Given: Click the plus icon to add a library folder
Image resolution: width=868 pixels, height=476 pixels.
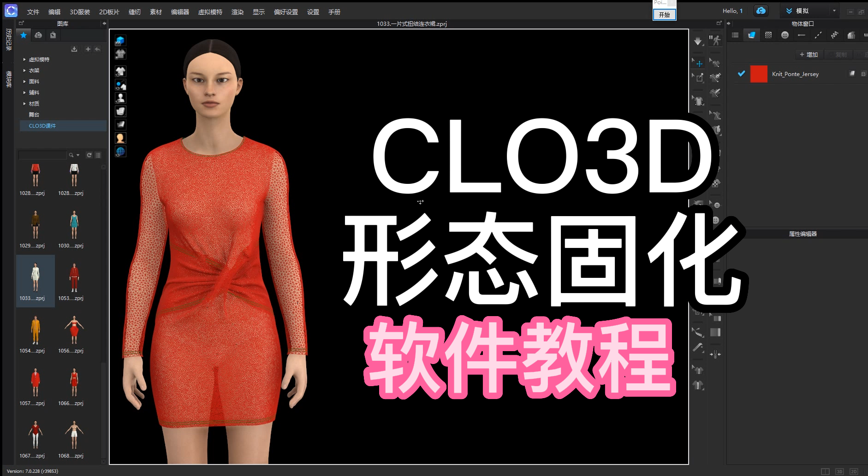Looking at the screenshot, I should tap(88, 49).
